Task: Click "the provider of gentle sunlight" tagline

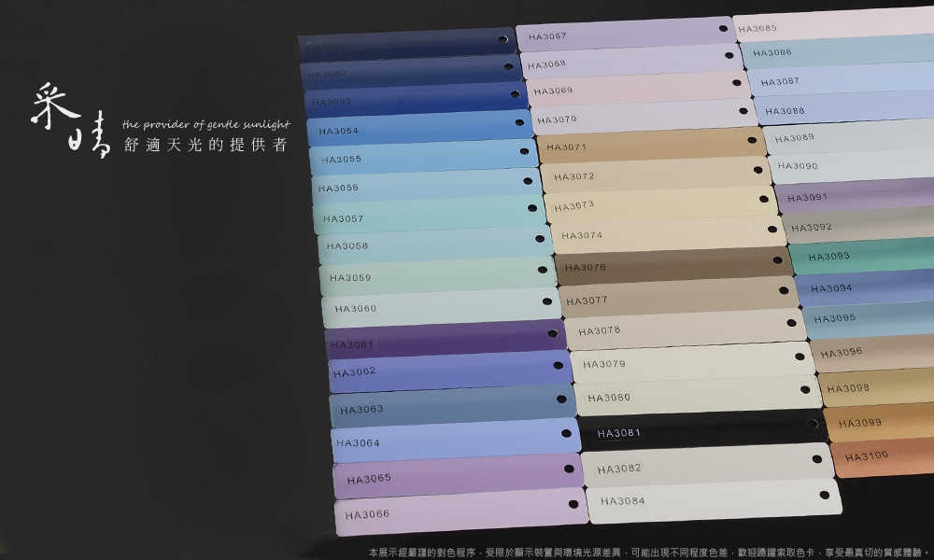Action: click(206, 124)
